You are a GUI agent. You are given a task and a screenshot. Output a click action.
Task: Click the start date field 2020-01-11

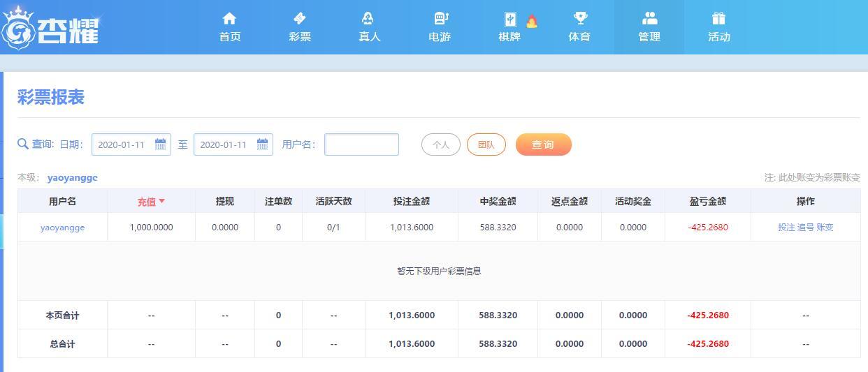pyautogui.click(x=131, y=144)
